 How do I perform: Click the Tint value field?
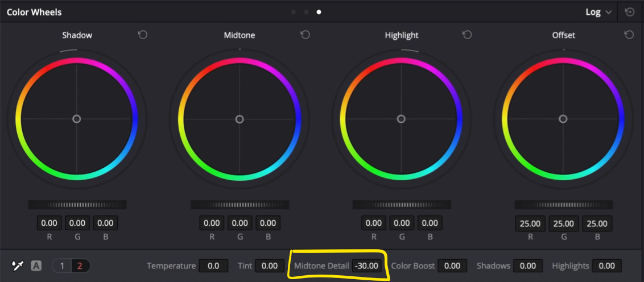tap(270, 266)
